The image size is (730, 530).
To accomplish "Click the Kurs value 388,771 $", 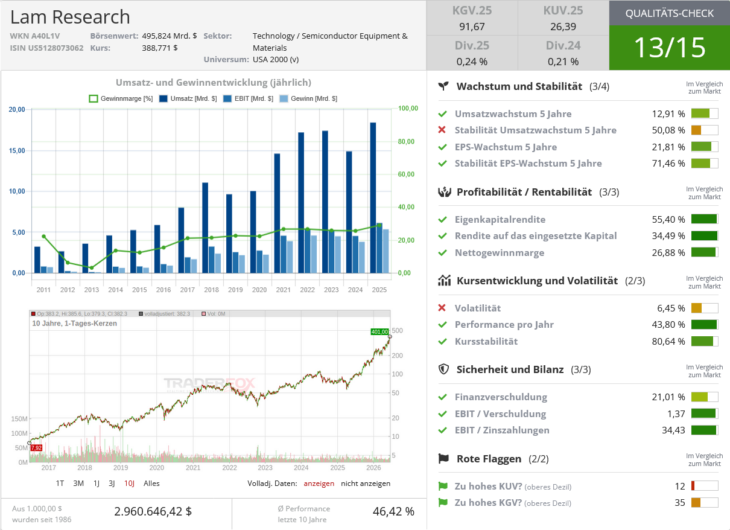I will 160,48.
